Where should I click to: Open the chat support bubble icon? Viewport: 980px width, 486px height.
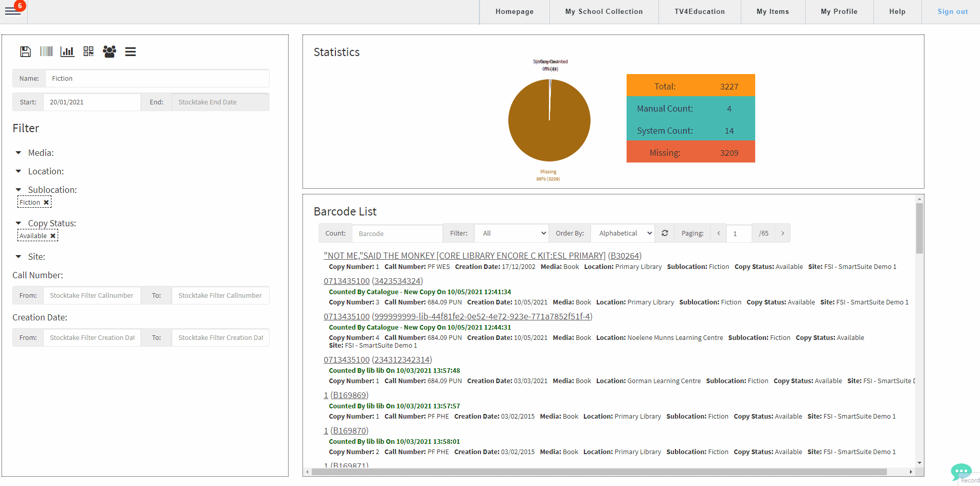click(x=960, y=471)
